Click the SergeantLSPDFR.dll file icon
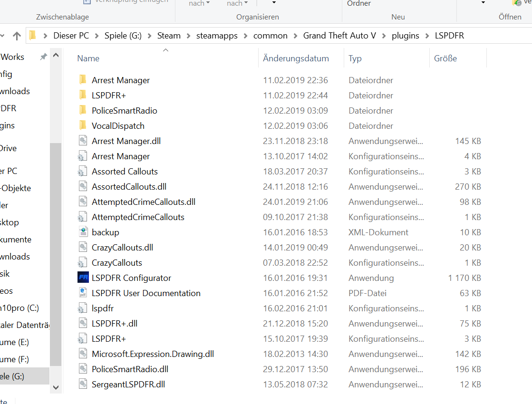 (83, 385)
